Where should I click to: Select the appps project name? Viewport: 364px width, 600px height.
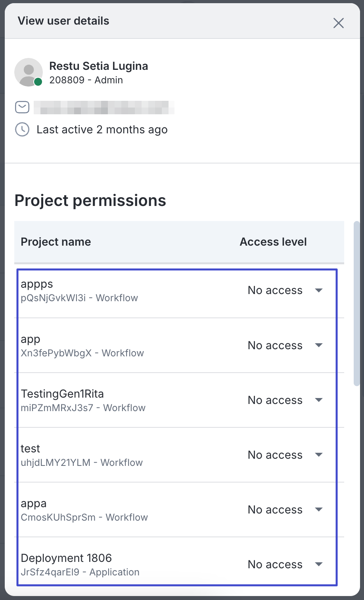tap(37, 284)
